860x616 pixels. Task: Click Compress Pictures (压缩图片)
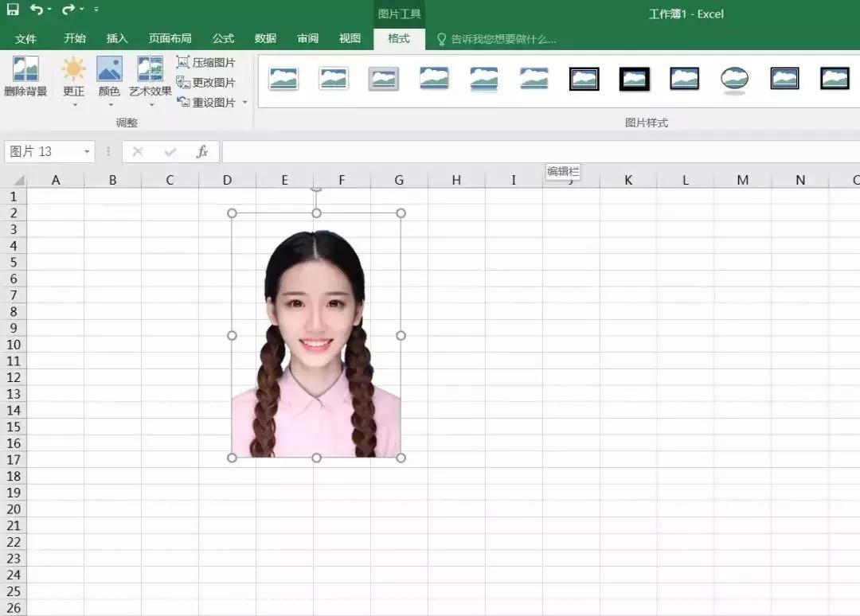click(x=206, y=62)
